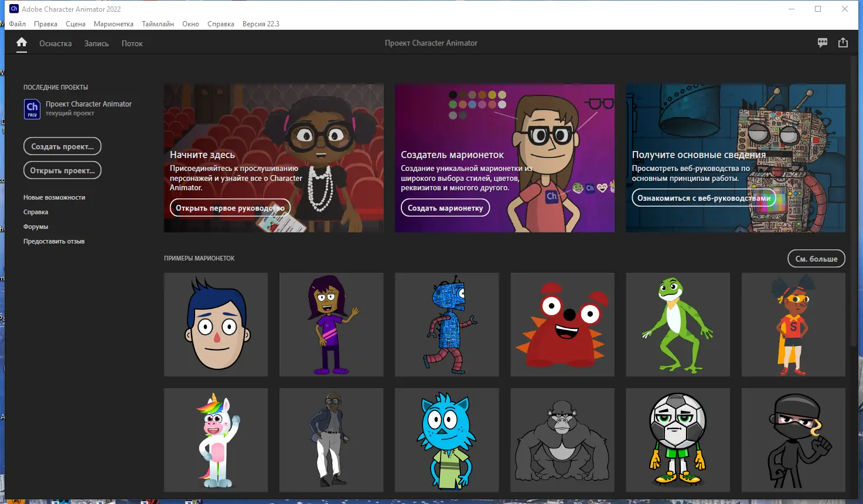Click См. больше to show more puppets
Screen dimensions: 863x504
click(816, 258)
